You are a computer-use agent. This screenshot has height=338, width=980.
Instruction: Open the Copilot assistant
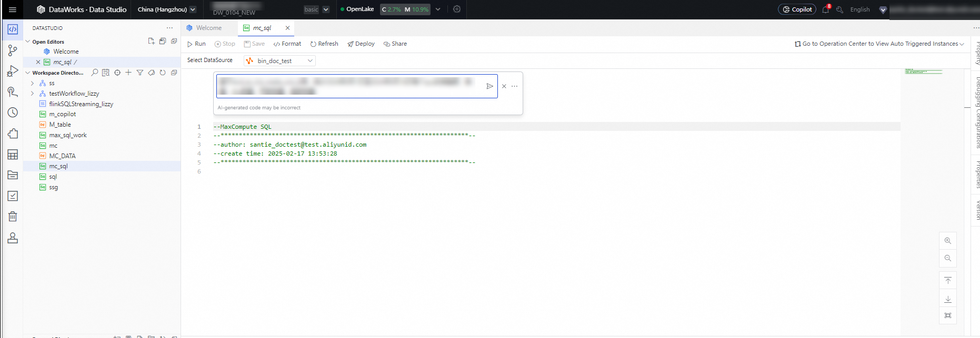click(x=797, y=9)
